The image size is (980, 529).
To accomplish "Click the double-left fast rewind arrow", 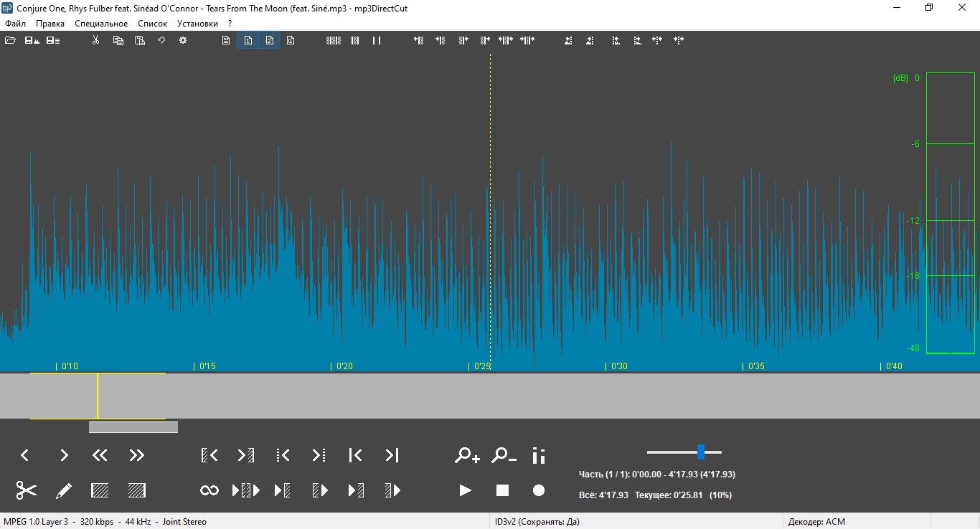I will click(x=100, y=455).
